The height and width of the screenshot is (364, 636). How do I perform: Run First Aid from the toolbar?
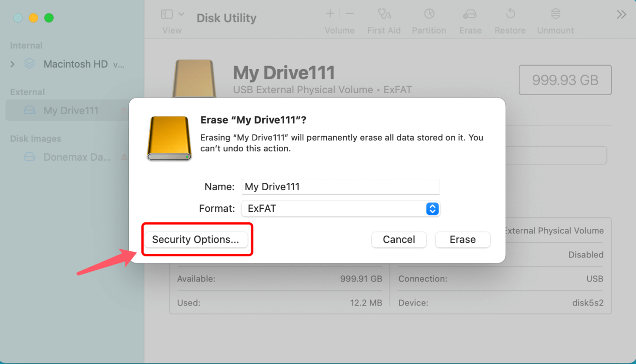point(384,20)
